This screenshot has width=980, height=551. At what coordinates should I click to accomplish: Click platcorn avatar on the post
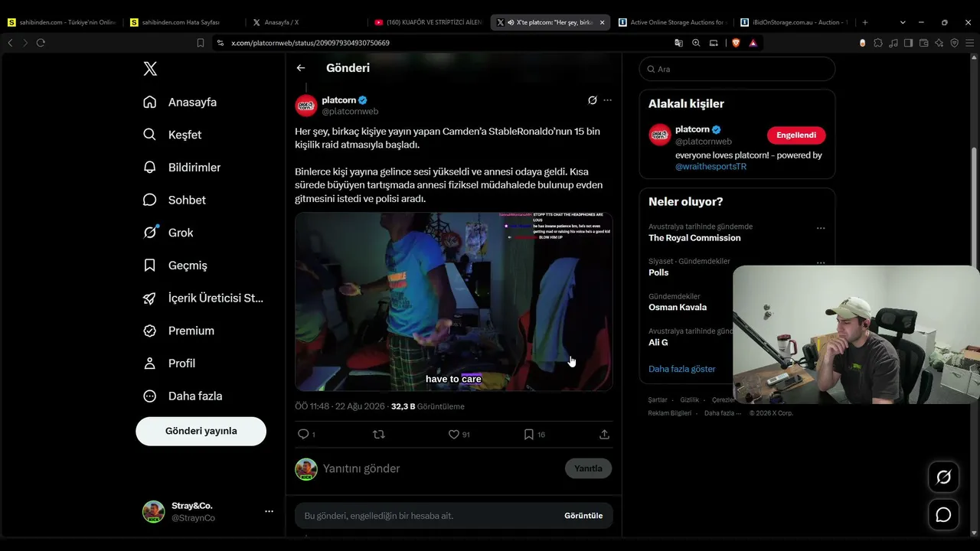pyautogui.click(x=306, y=106)
